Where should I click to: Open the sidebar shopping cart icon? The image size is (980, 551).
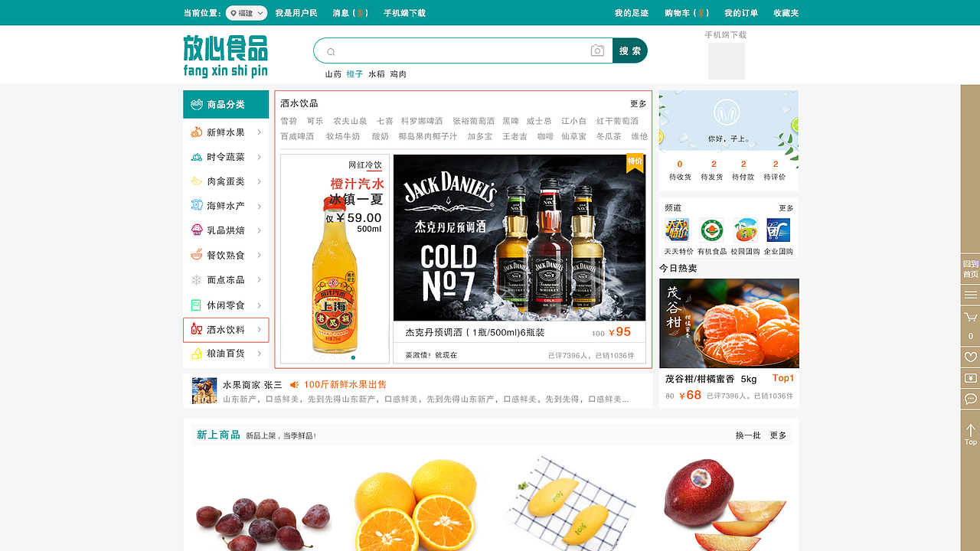click(x=971, y=317)
